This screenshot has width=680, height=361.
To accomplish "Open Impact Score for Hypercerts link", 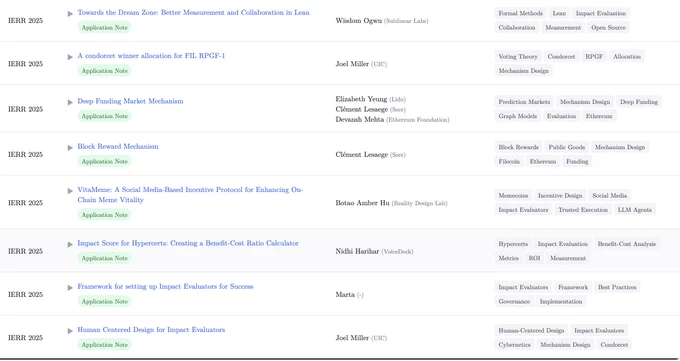I will (188, 243).
